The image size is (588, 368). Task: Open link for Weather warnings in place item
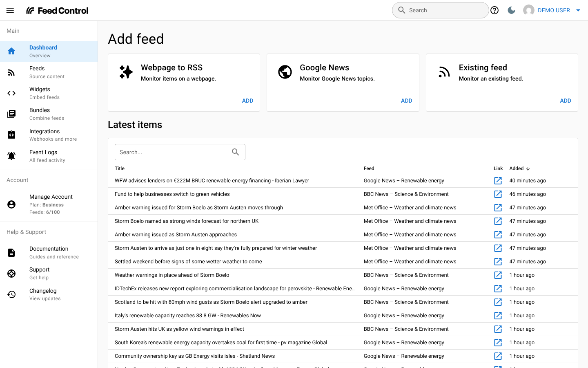tap(498, 275)
